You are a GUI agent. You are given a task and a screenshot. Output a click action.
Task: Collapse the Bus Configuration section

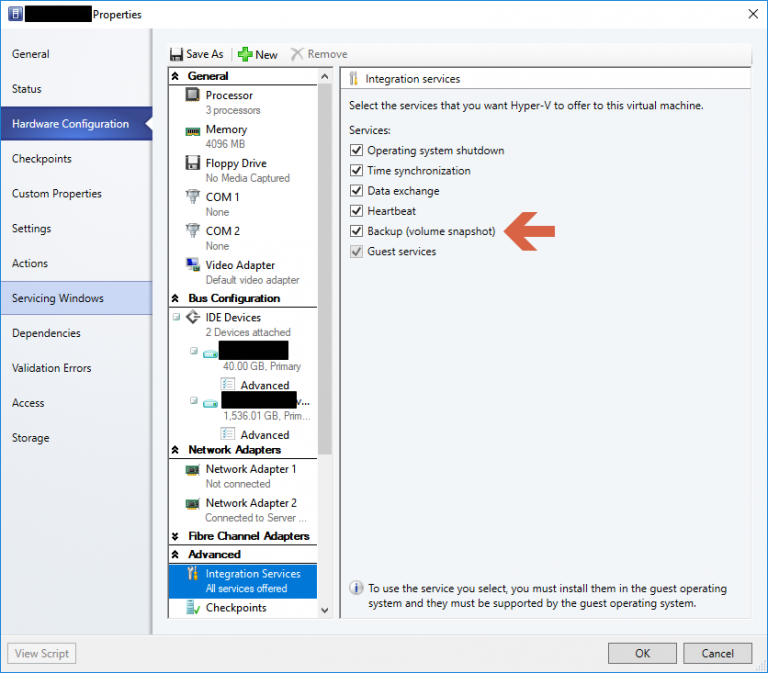pos(175,298)
